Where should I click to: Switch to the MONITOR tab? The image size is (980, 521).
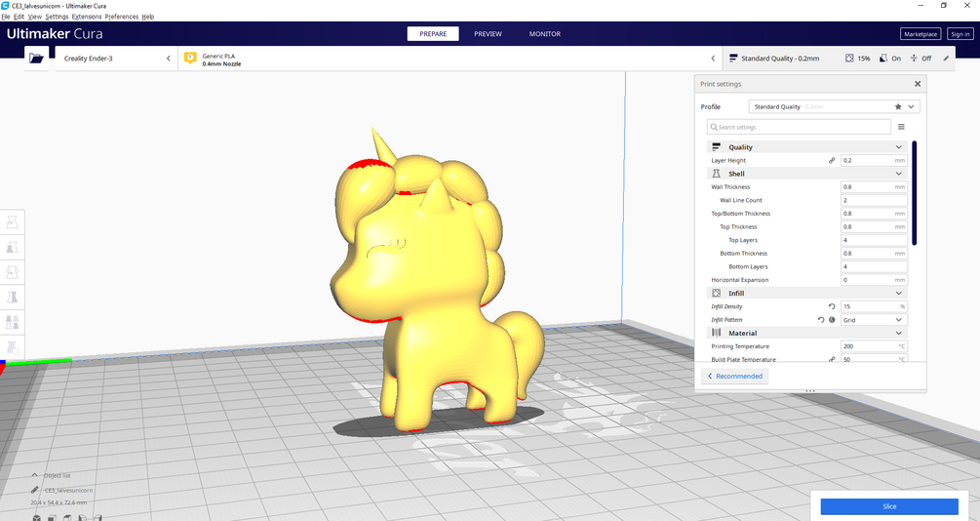pos(545,34)
